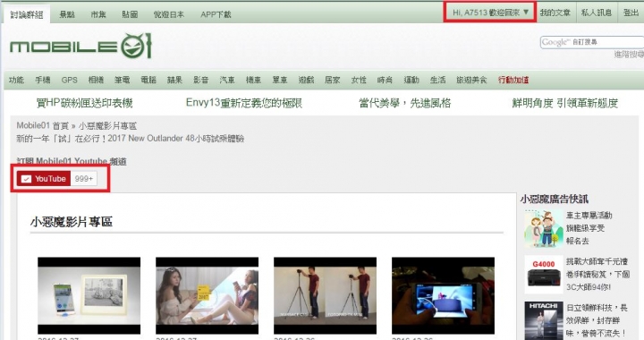
Task: Click the YouTube subscribe button
Action: tap(44, 179)
